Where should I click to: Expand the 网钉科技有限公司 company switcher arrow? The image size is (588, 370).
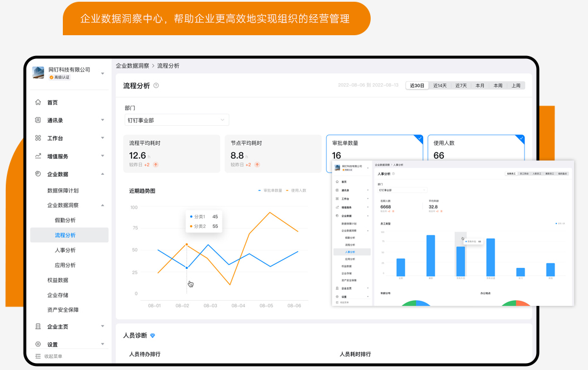[103, 73]
